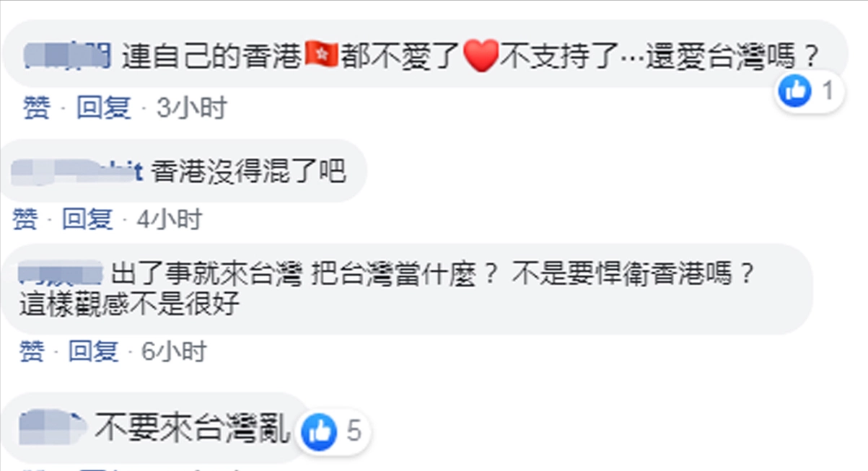Open the 6小时 timestamp link
Viewport: 868px width, 471px height.
click(x=174, y=351)
